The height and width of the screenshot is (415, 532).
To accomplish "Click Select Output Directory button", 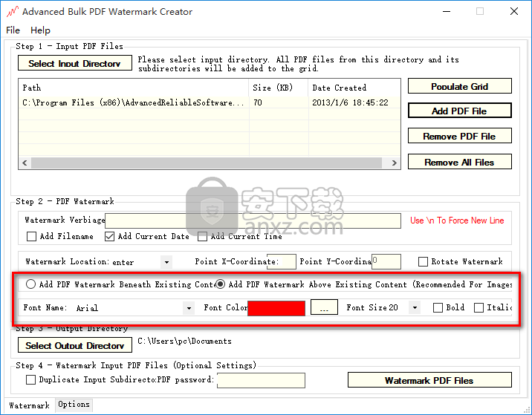I will (75, 345).
